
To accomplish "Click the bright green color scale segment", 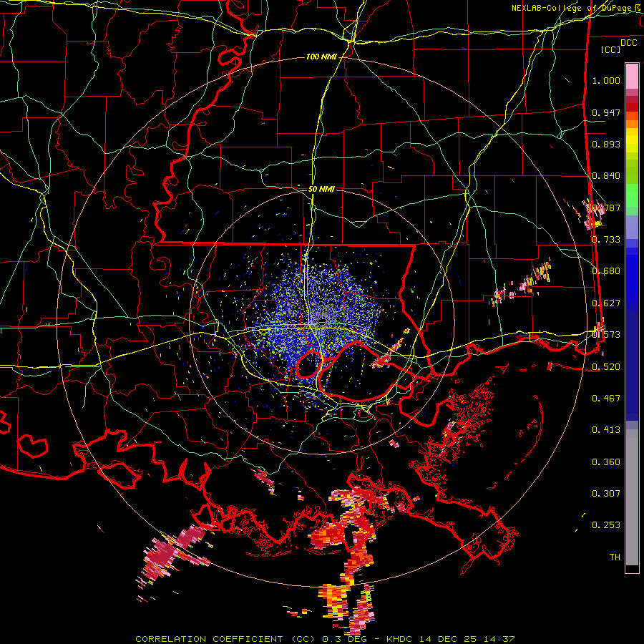I will click(632, 195).
